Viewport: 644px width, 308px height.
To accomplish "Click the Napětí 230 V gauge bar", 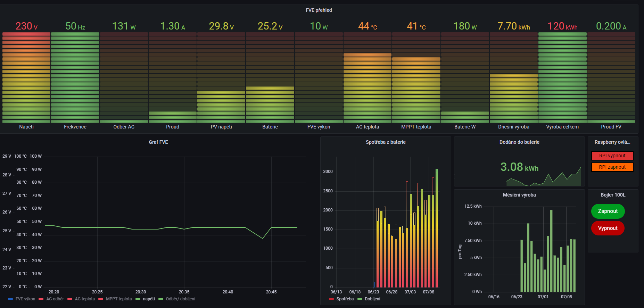I will click(x=26, y=78).
